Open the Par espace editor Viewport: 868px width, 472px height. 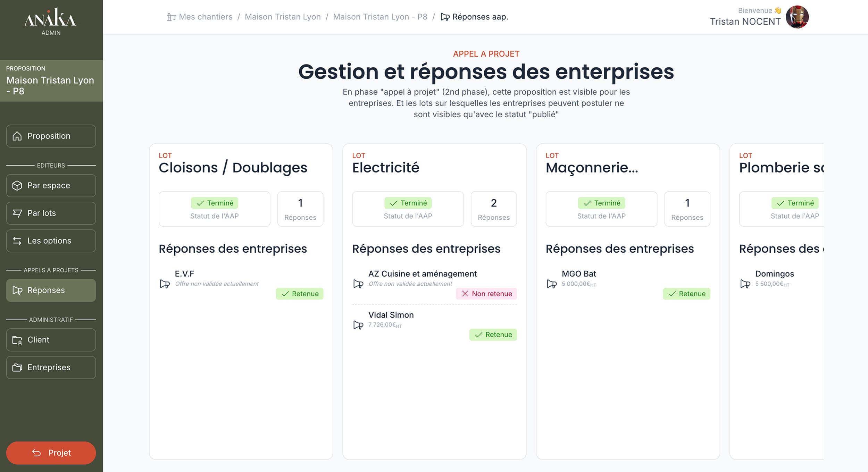point(51,186)
